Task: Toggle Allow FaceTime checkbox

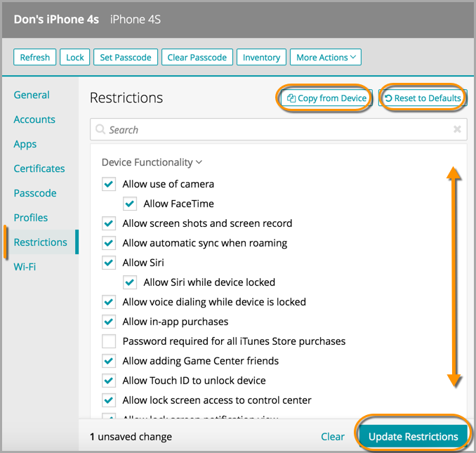Action: (130, 204)
